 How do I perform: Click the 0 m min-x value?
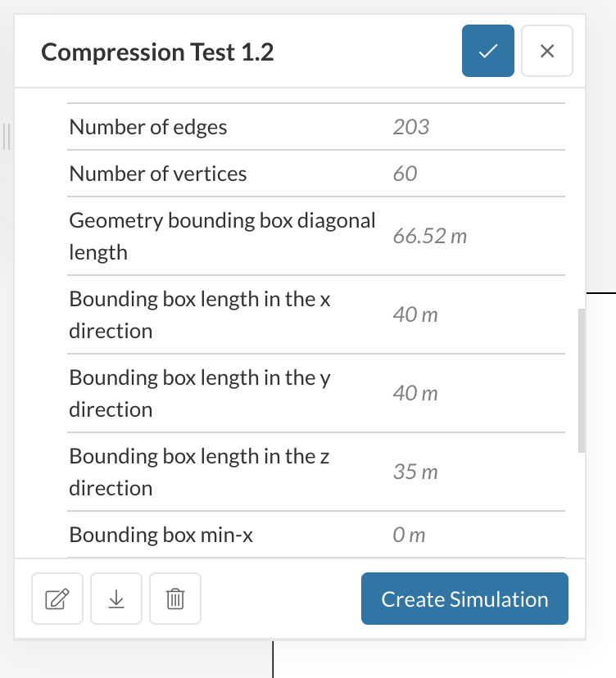tap(409, 536)
